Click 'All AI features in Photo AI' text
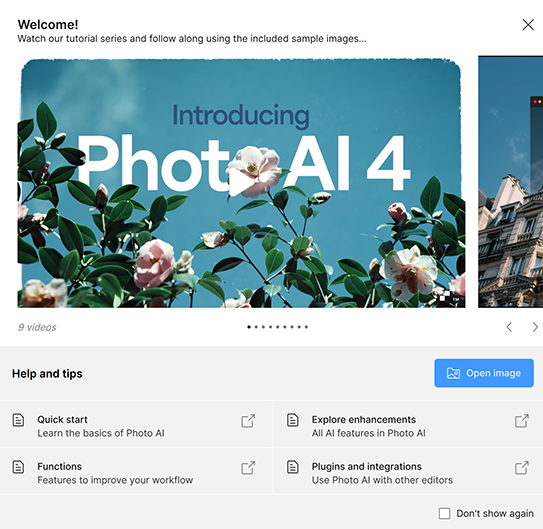This screenshot has height=529, width=543. [368, 433]
